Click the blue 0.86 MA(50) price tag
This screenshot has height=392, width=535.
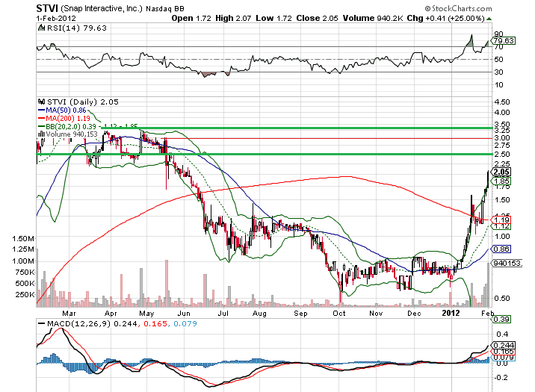pos(501,248)
